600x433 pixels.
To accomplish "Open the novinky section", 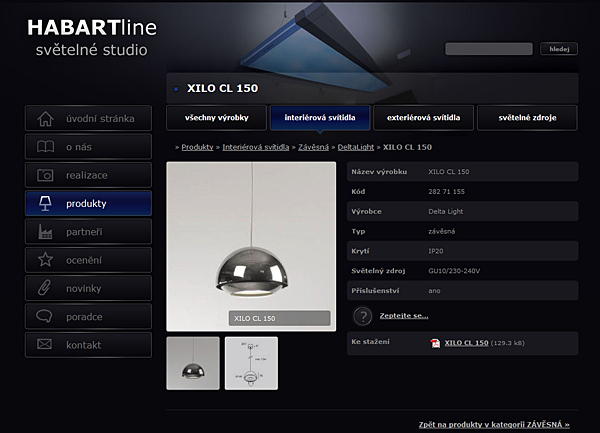I will click(x=88, y=288).
